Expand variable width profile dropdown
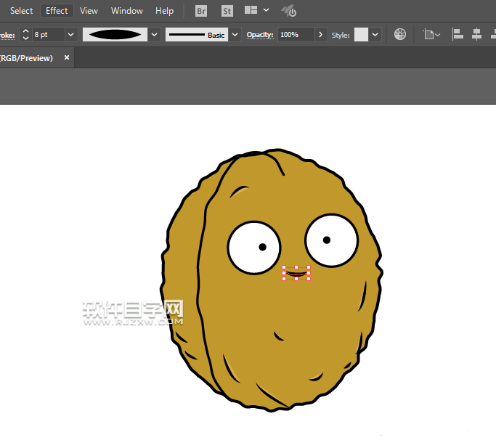This screenshot has height=448, width=496. (x=155, y=34)
